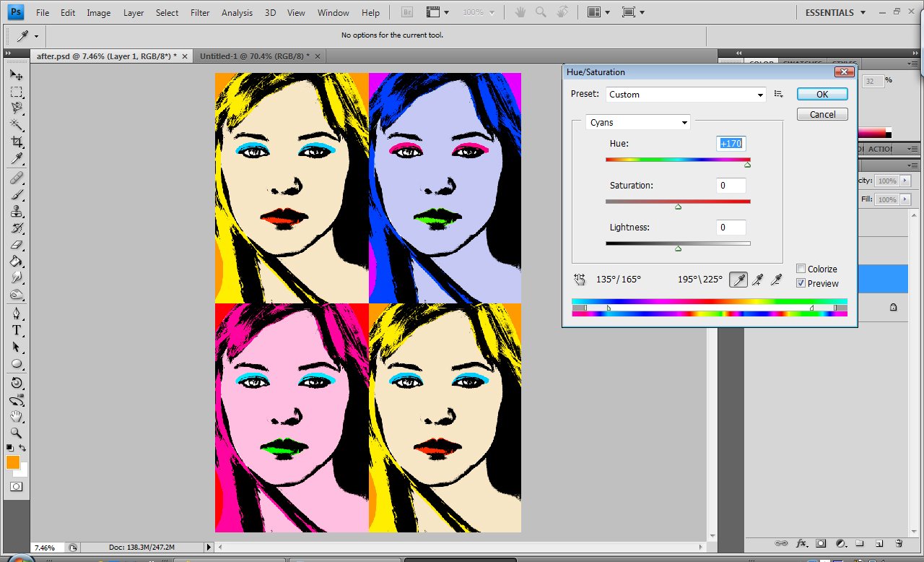Viewport: 924px width, 562px height.
Task: Select the Eraser tool
Action: click(x=16, y=244)
